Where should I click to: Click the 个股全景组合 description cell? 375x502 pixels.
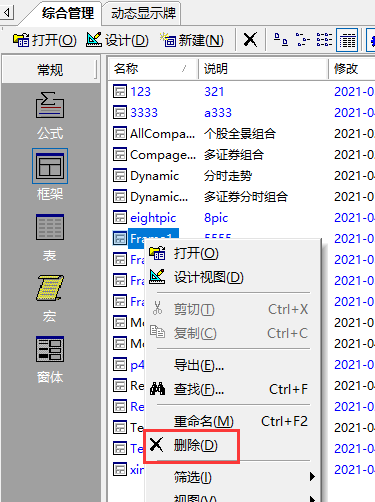click(240, 134)
